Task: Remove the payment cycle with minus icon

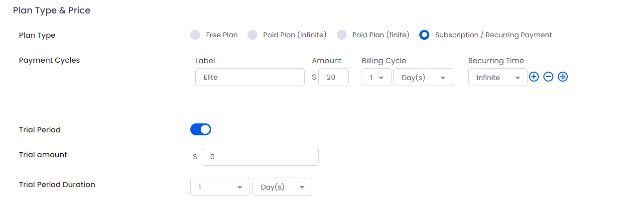Action: tap(548, 77)
